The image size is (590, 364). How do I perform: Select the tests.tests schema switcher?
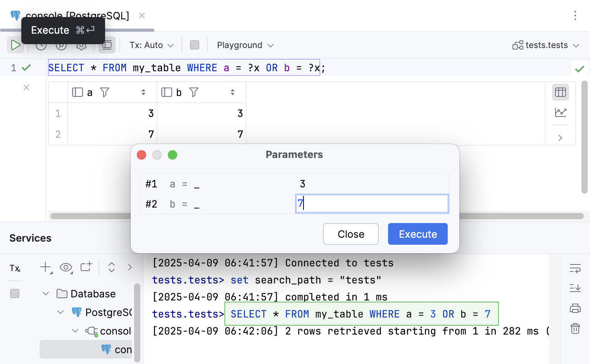546,45
